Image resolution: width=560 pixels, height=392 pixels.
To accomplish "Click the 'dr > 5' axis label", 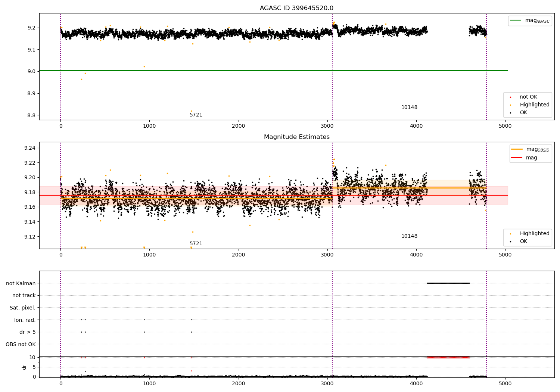I will 27,332.
